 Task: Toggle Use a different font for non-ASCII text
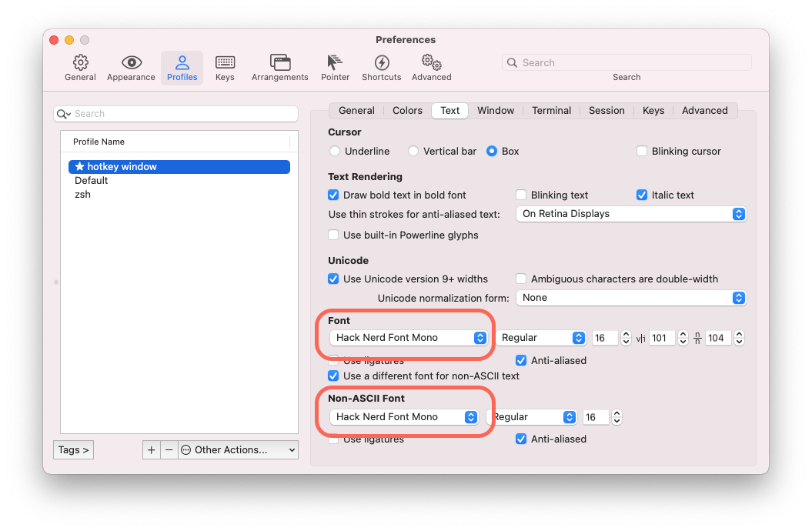click(x=333, y=376)
